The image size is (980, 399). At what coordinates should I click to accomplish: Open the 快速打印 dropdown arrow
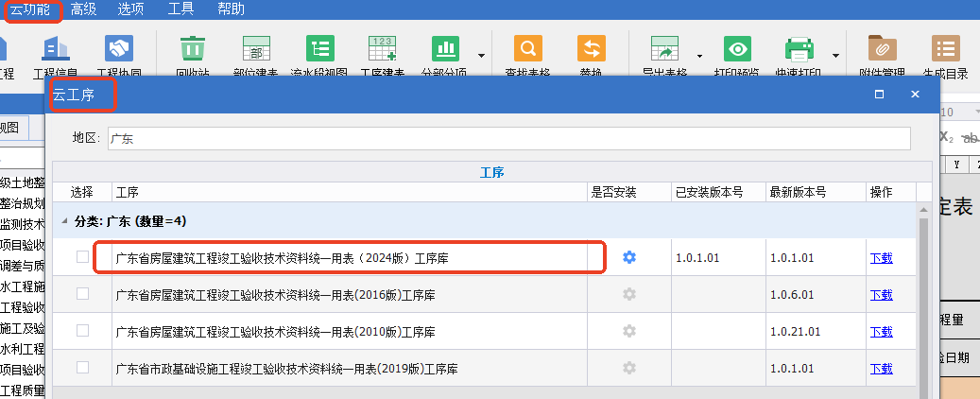[x=835, y=56]
